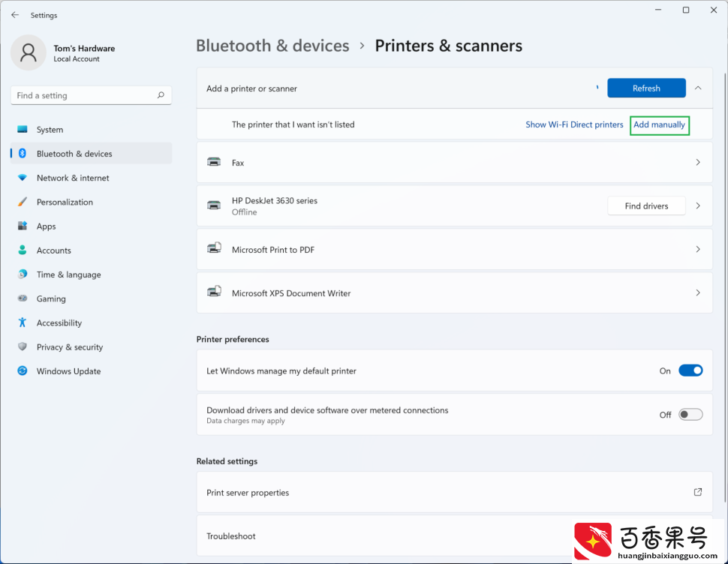This screenshot has height=564, width=728.
Task: Click the Accessibility figure icon
Action: [x=23, y=322]
